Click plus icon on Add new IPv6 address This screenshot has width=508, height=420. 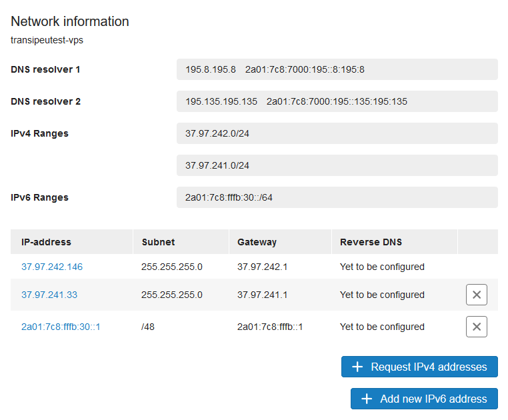click(367, 399)
